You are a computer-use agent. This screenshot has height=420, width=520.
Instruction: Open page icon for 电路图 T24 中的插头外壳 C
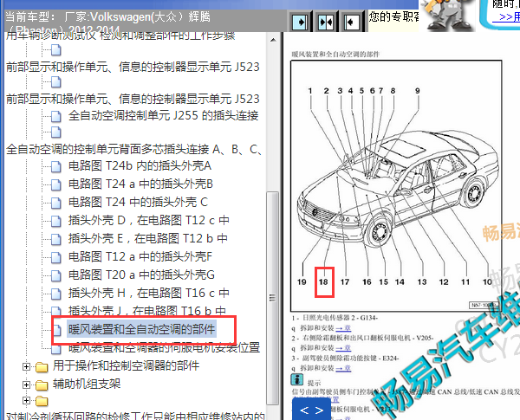click(x=56, y=203)
